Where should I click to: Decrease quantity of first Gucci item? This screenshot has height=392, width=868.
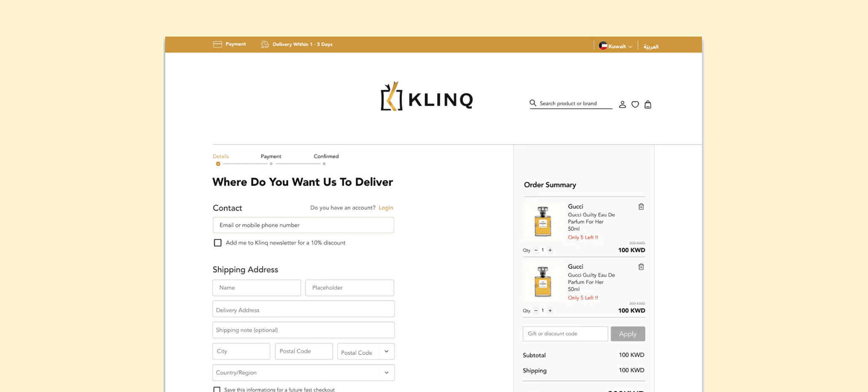point(536,250)
